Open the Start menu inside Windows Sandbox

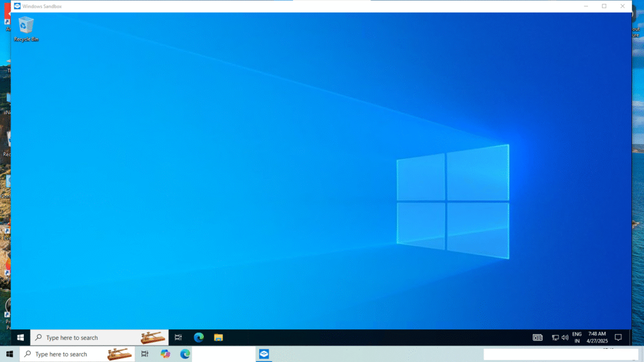20,337
